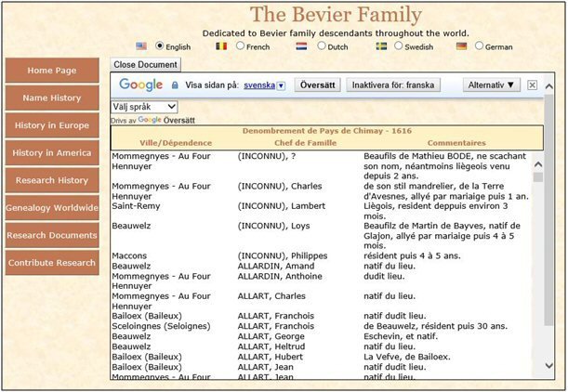Click Inaktivera för: franska button
Viewport: 568px width, 392px height.
coord(393,85)
